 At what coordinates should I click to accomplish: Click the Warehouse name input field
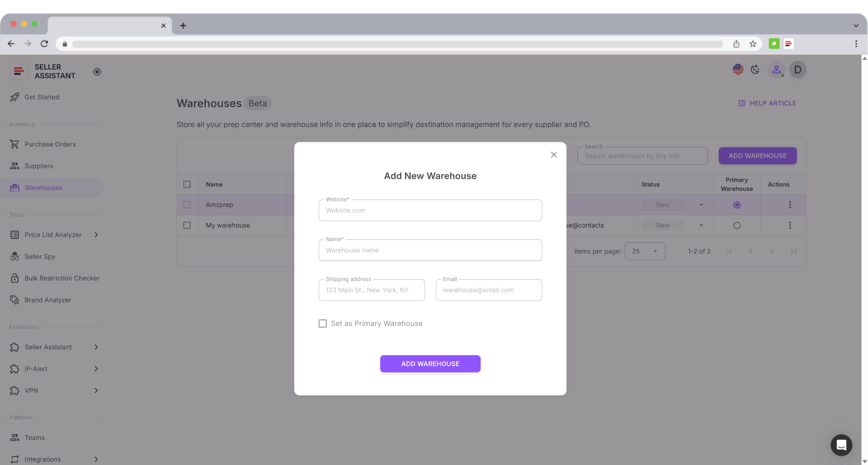pyautogui.click(x=430, y=250)
